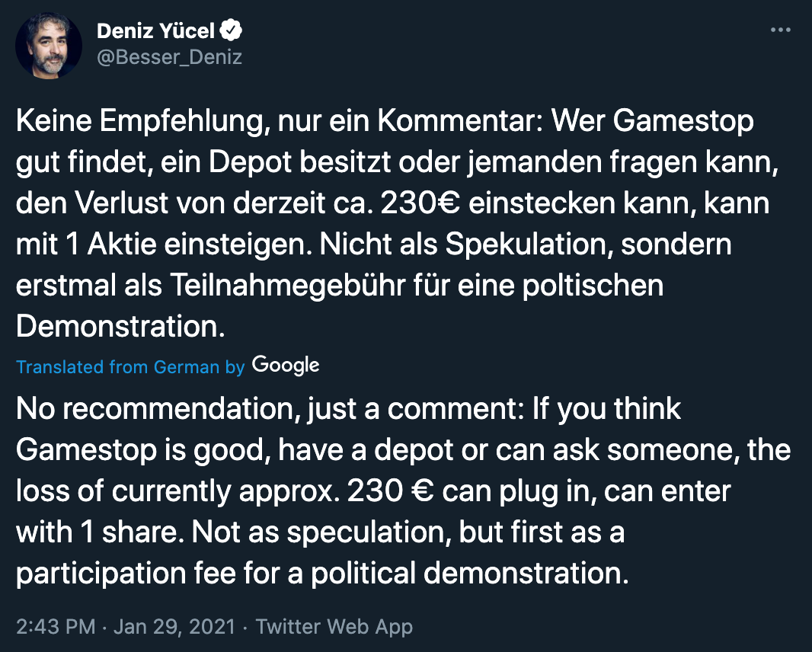Image resolution: width=812 pixels, height=652 pixels.
Task: Click the word Gamestop in English translation
Action: tap(87, 451)
